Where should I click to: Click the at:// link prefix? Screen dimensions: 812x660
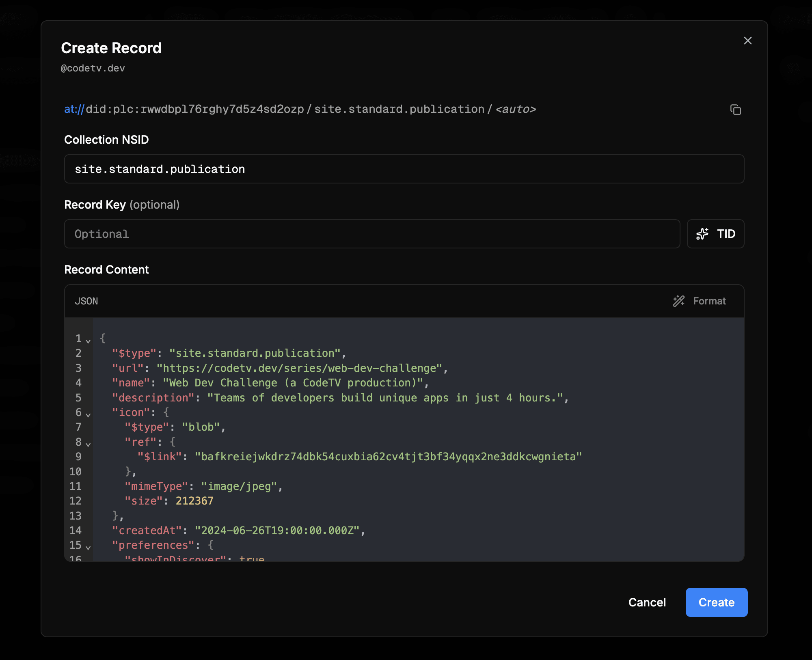(x=74, y=109)
